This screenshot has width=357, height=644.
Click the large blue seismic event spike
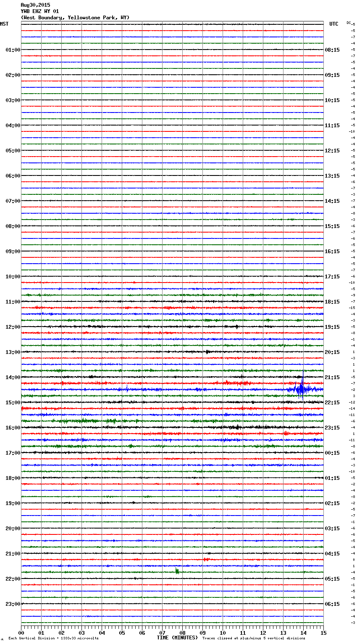click(x=301, y=389)
